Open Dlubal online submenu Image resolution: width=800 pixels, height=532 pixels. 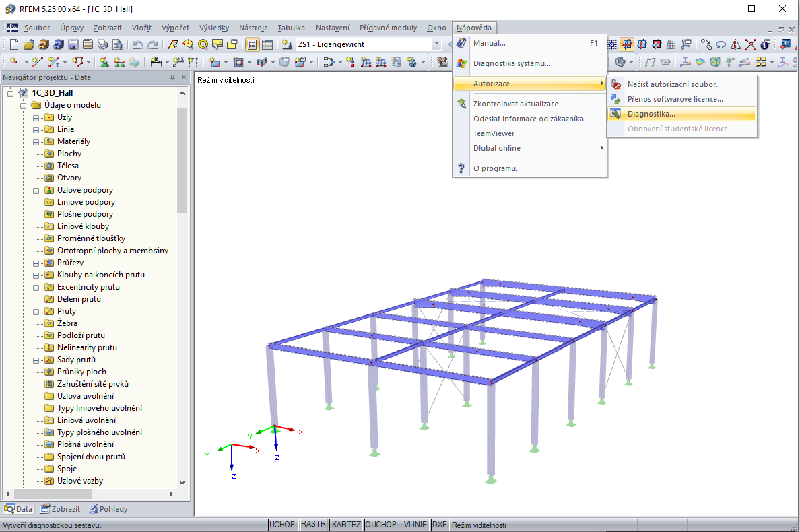click(x=529, y=148)
